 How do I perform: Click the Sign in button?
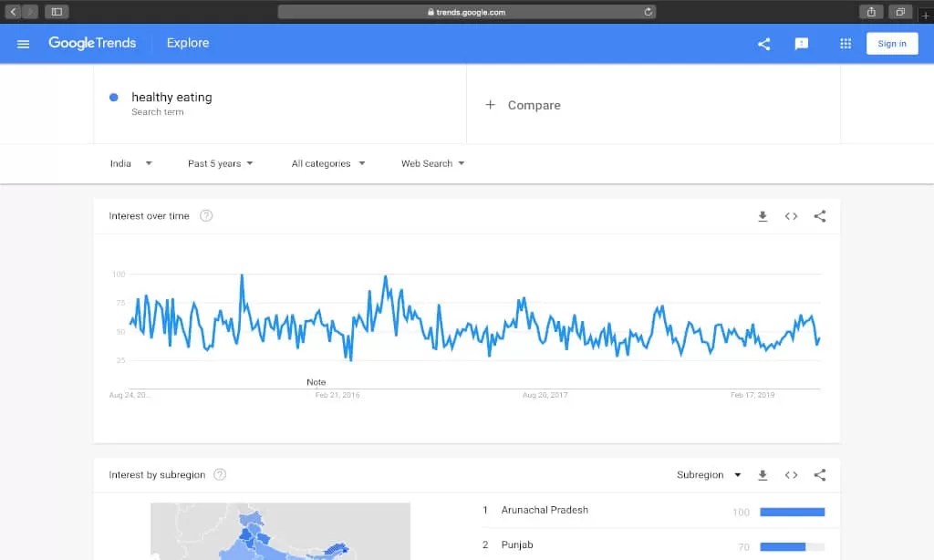coord(892,43)
